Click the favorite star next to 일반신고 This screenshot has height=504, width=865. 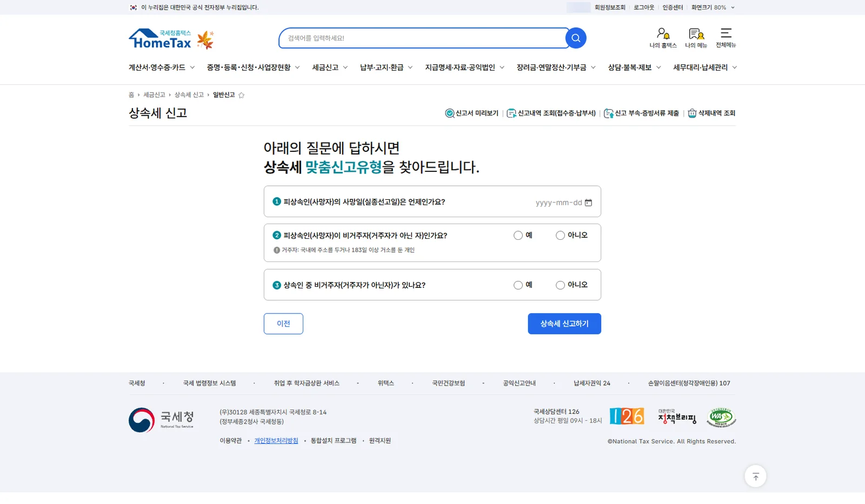coord(242,95)
